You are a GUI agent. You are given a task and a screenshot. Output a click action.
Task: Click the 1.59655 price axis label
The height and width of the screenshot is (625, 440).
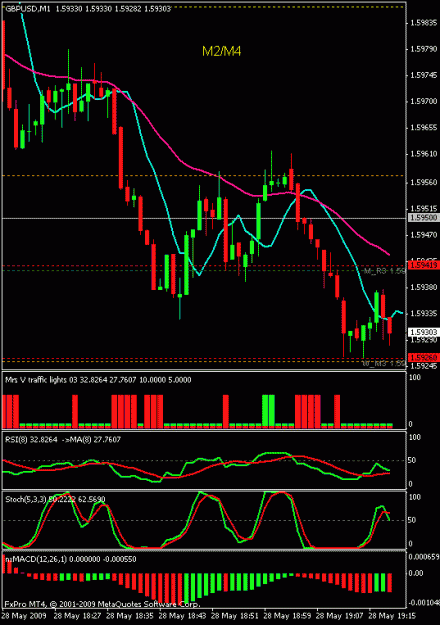tap(424, 128)
